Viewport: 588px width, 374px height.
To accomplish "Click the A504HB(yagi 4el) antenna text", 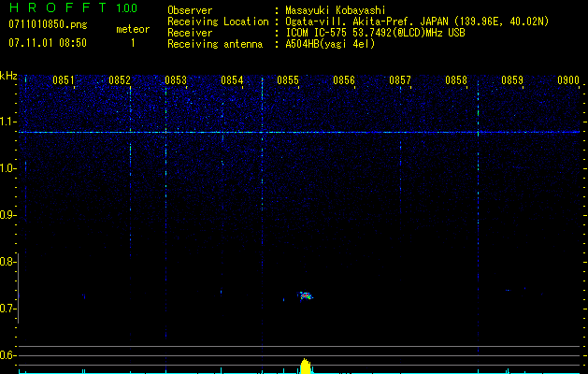I will tap(330, 44).
